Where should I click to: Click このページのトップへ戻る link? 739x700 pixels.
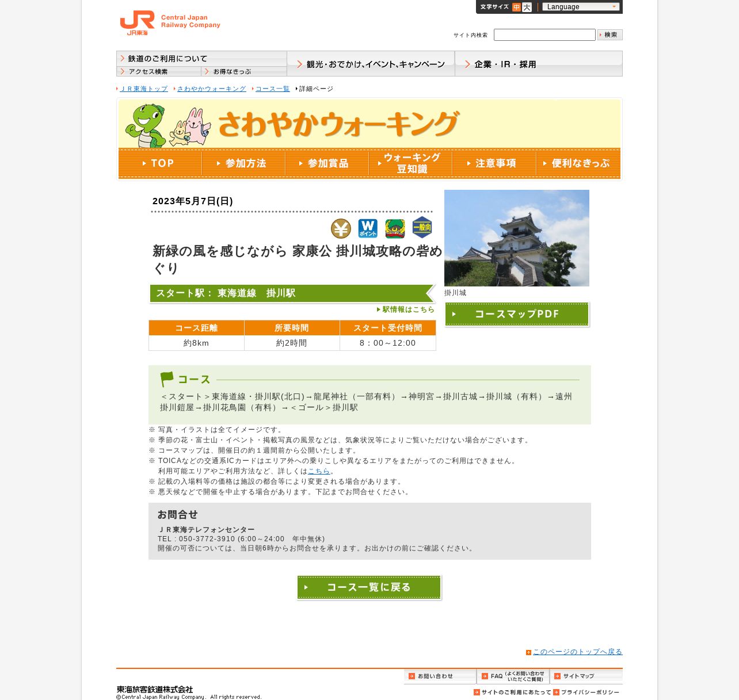[577, 652]
